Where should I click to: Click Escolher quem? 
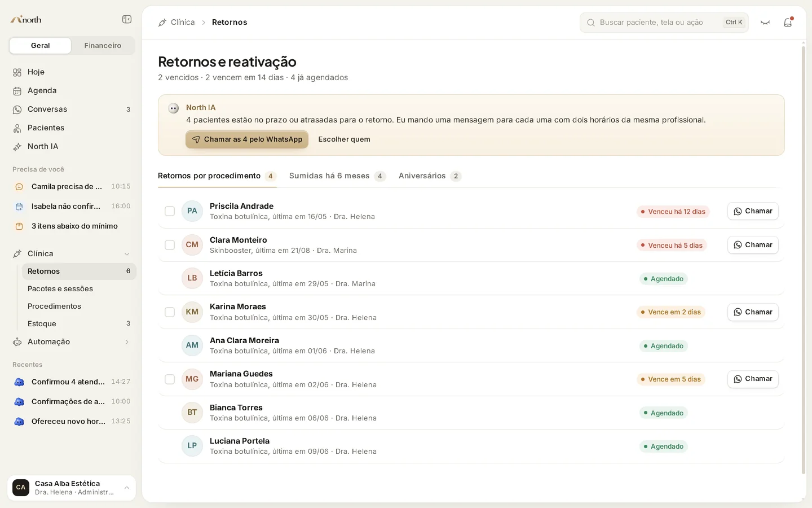(x=344, y=139)
